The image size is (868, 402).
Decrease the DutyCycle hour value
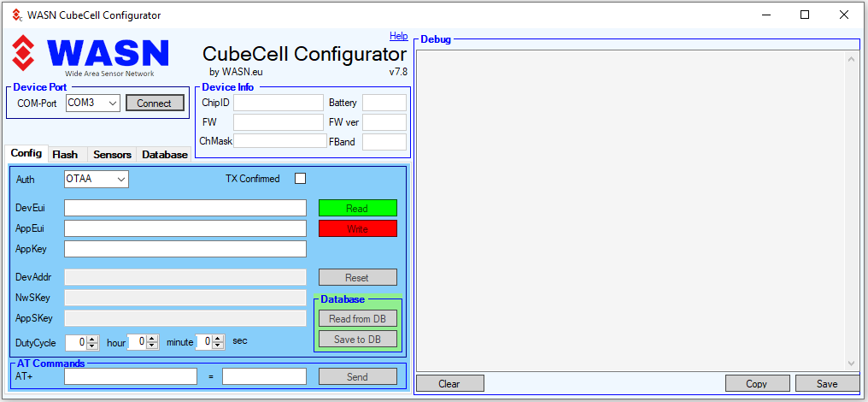[92, 346]
